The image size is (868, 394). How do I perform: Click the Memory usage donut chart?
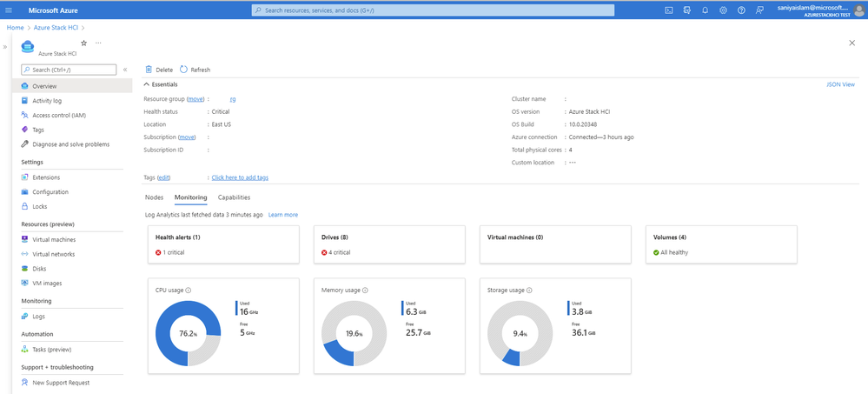tap(354, 334)
